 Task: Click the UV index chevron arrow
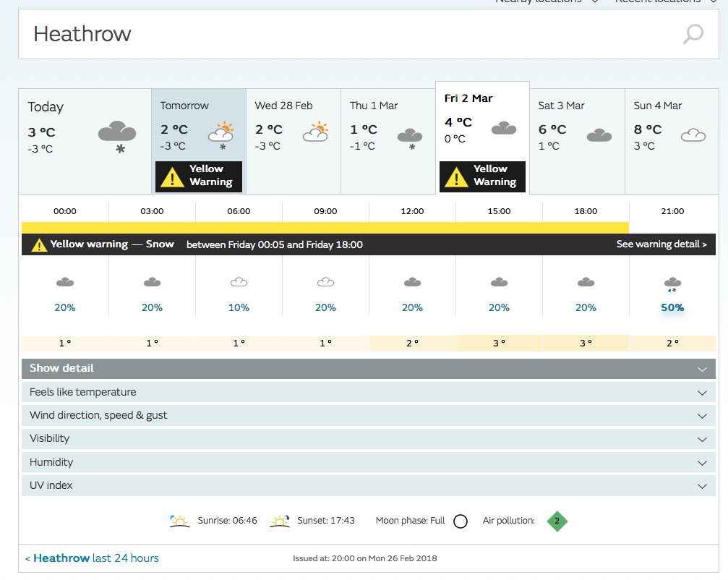pos(701,486)
